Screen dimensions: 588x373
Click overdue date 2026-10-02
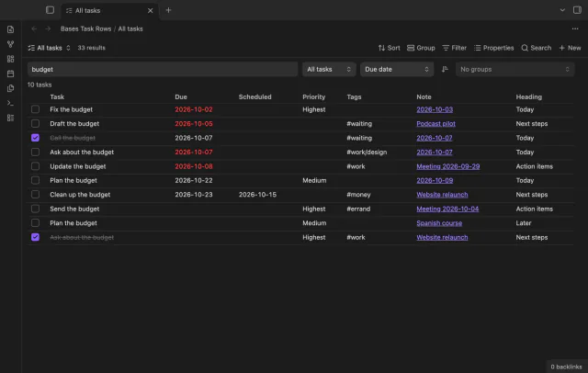point(194,109)
